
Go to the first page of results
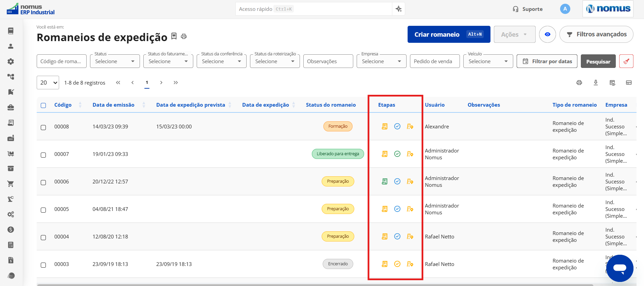coord(118,83)
